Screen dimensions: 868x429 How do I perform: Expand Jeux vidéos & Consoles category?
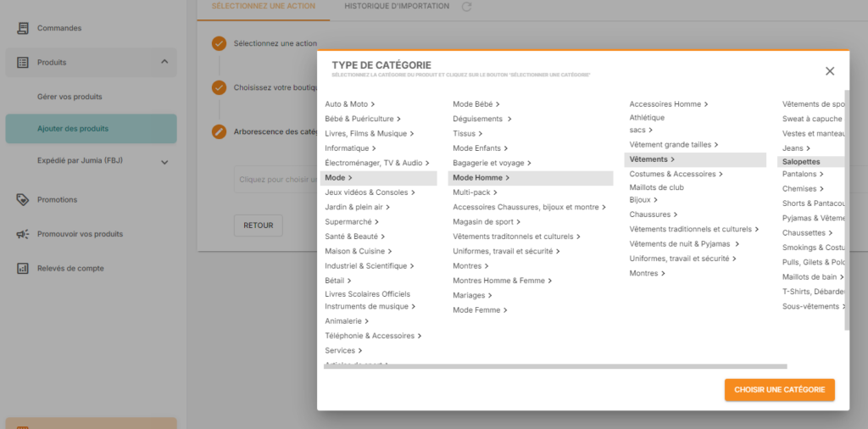pos(370,192)
